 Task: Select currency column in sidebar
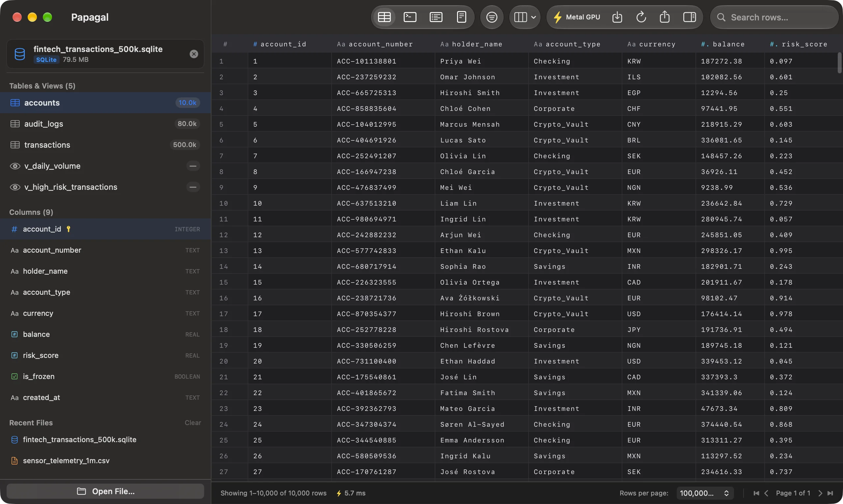click(105, 313)
